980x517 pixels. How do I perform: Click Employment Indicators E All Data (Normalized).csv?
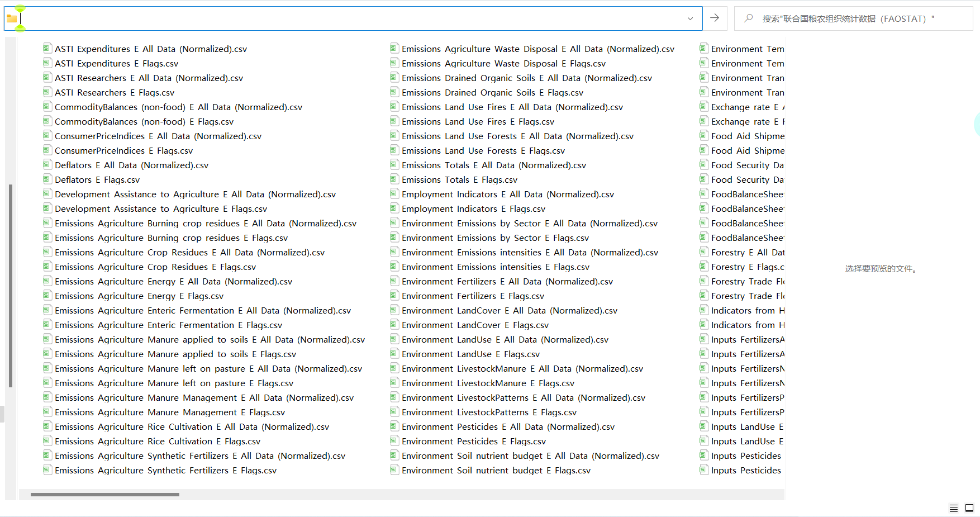[x=508, y=195]
